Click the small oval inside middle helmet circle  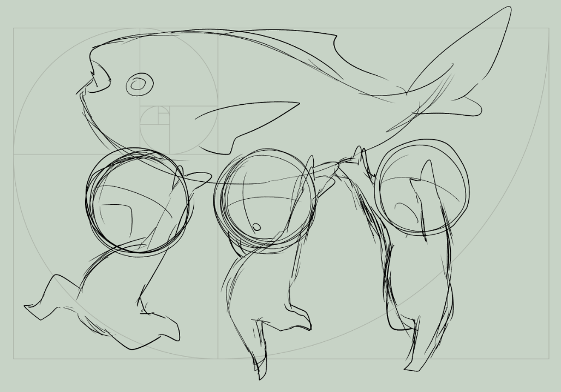(x=256, y=227)
